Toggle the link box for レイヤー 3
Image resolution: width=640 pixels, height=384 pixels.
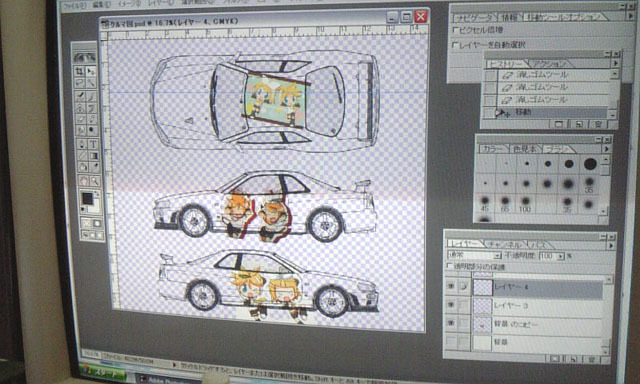click(463, 305)
